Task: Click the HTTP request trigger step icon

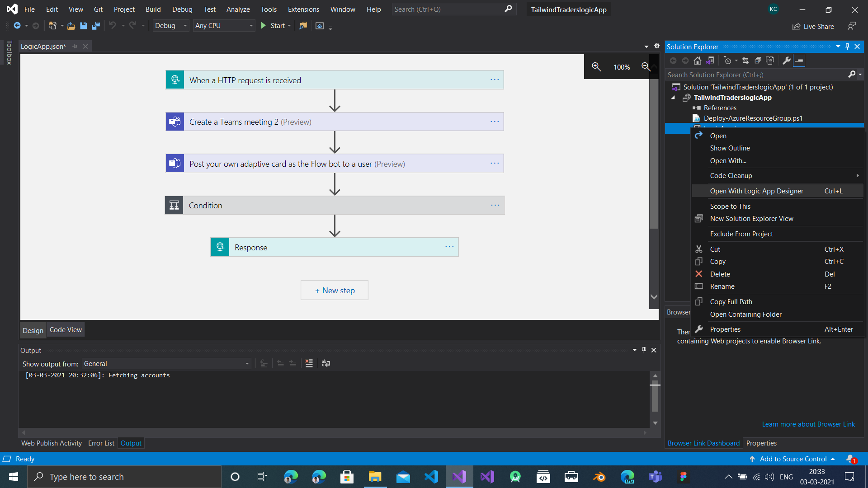Action: point(175,80)
